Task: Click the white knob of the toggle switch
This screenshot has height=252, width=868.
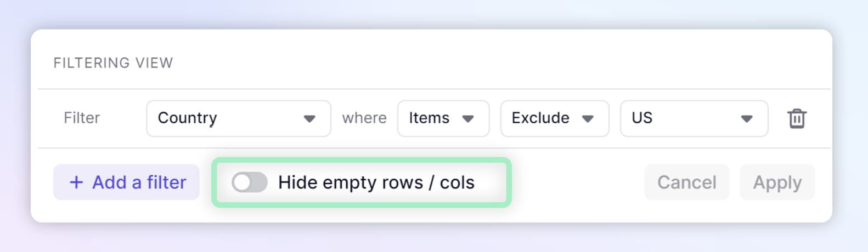Action: (242, 182)
